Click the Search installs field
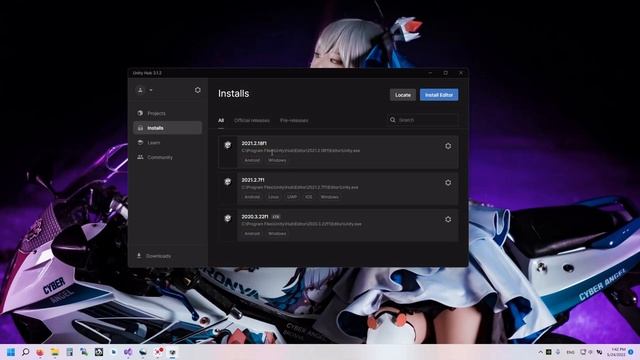Image resolution: width=640 pixels, height=360 pixels. pos(422,120)
